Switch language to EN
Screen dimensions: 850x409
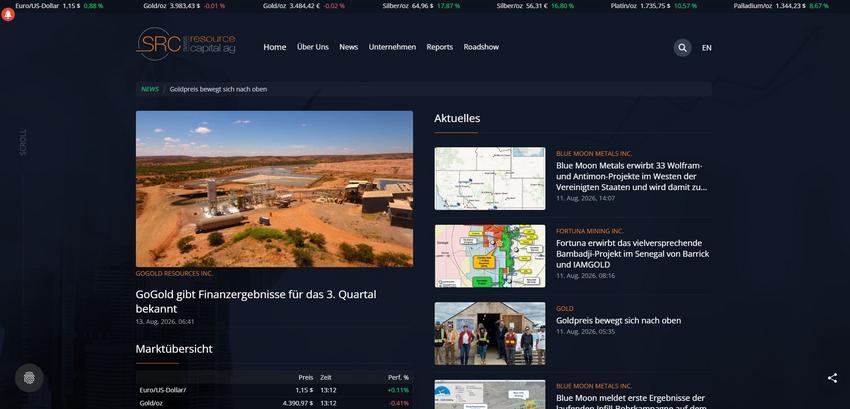click(706, 48)
